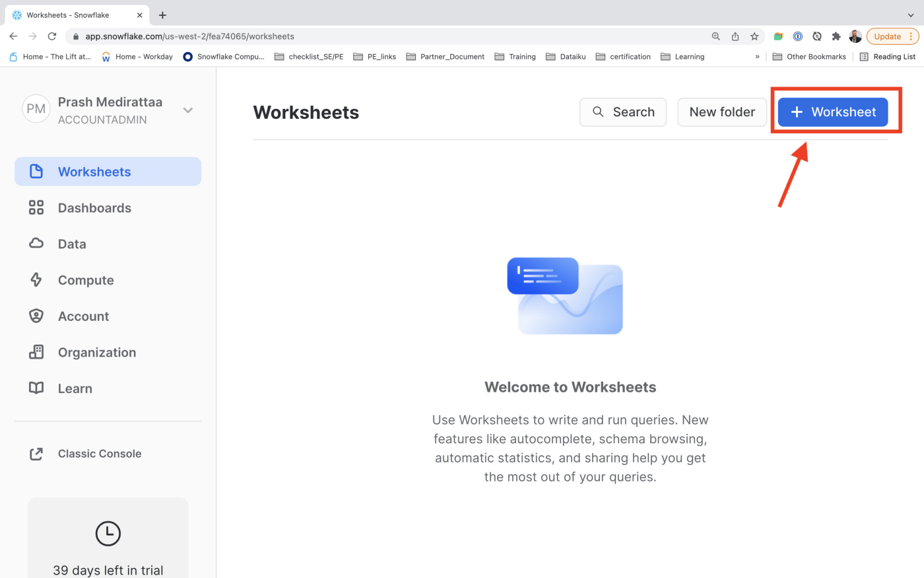Open Compute via the lightning icon
The image size is (924, 578).
pos(36,280)
